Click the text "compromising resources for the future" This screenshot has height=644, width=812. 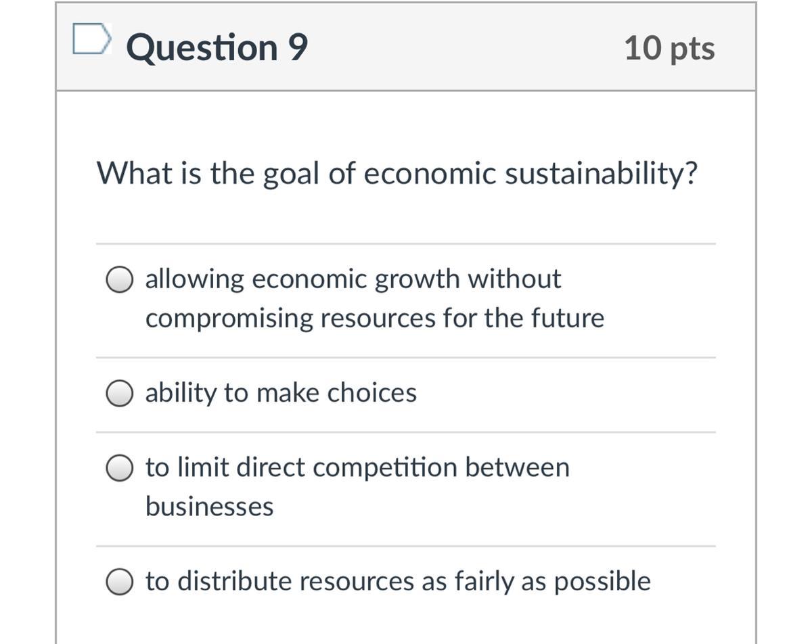(374, 318)
